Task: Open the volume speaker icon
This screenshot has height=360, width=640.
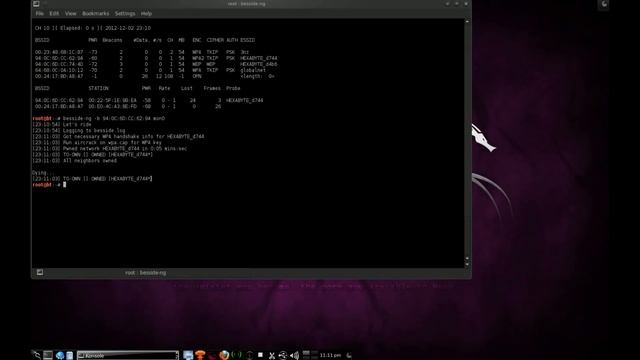Action: point(294,356)
